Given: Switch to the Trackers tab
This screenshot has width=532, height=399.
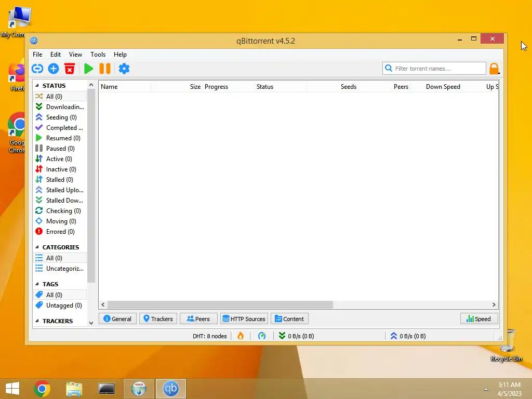Looking at the screenshot, I should click(x=158, y=319).
